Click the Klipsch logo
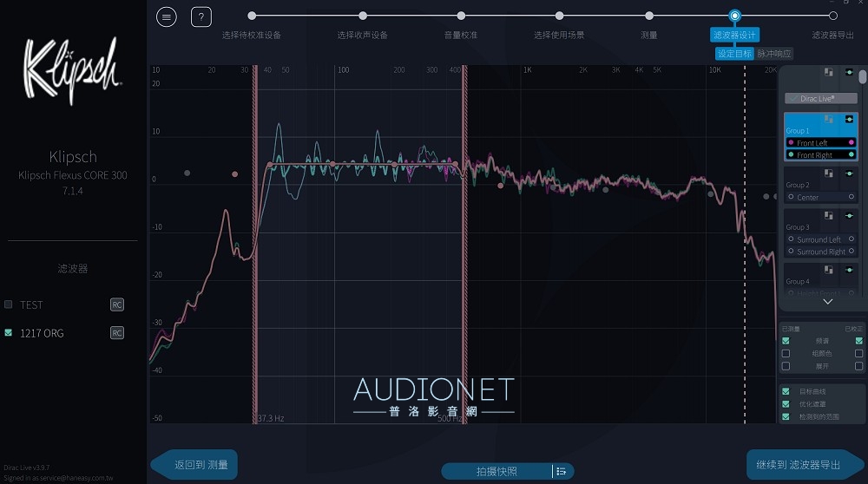Screen dimensions: 868x484 pos(72,70)
